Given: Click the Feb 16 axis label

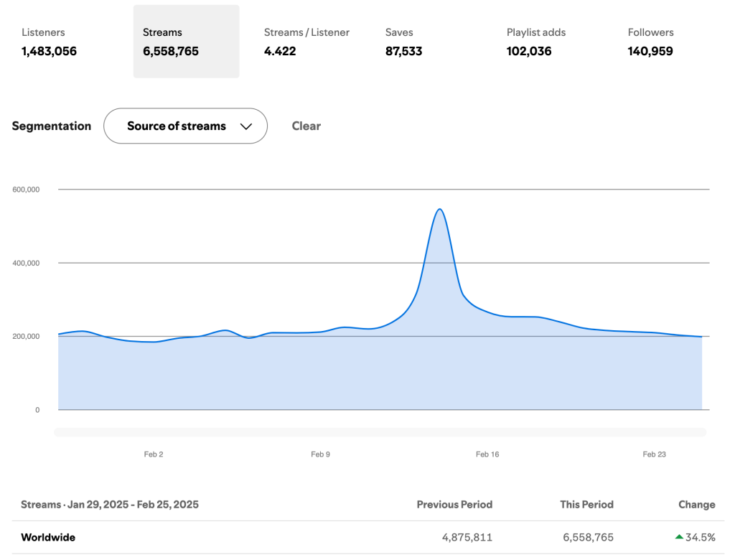Looking at the screenshot, I should (x=487, y=454).
